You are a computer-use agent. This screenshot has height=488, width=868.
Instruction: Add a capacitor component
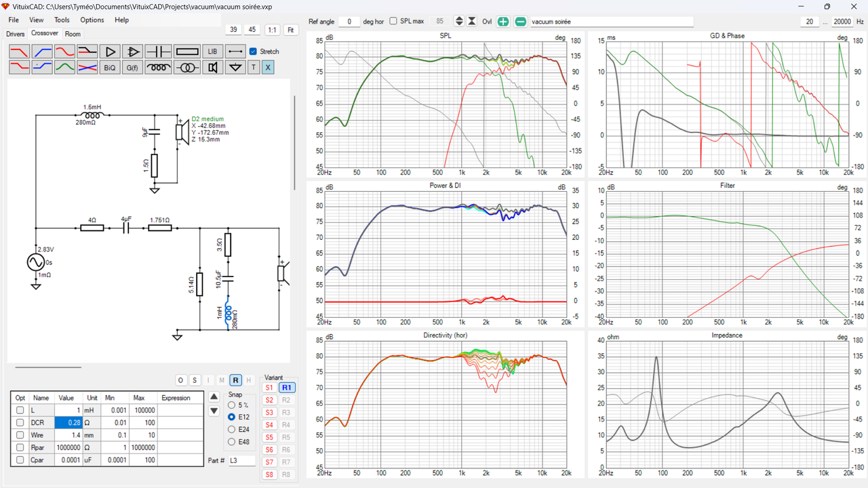[x=158, y=52]
